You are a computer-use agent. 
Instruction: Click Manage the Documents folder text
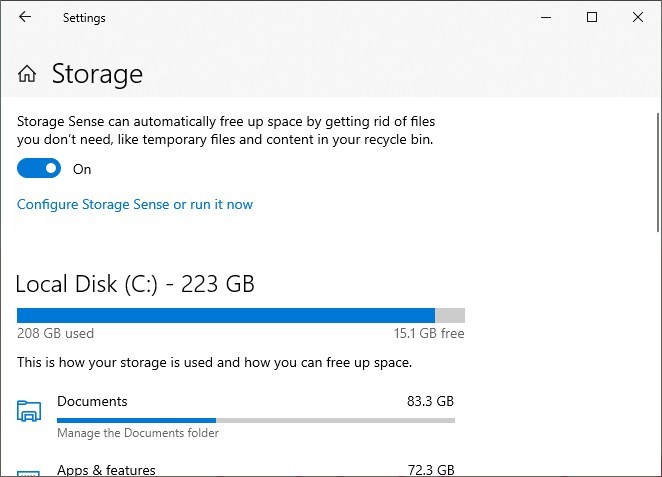138,433
